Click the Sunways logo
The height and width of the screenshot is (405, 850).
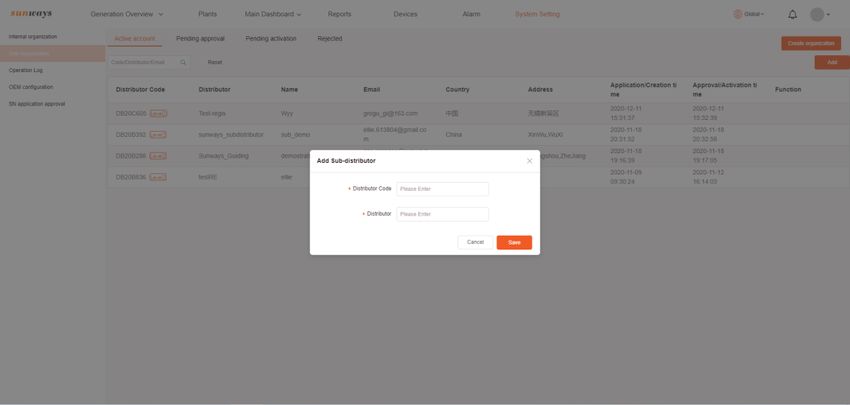[31, 14]
